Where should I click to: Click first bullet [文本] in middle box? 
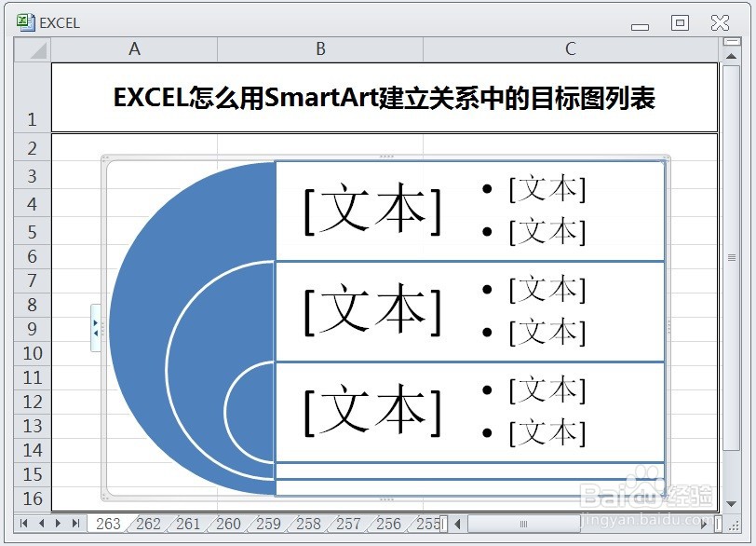547,290
